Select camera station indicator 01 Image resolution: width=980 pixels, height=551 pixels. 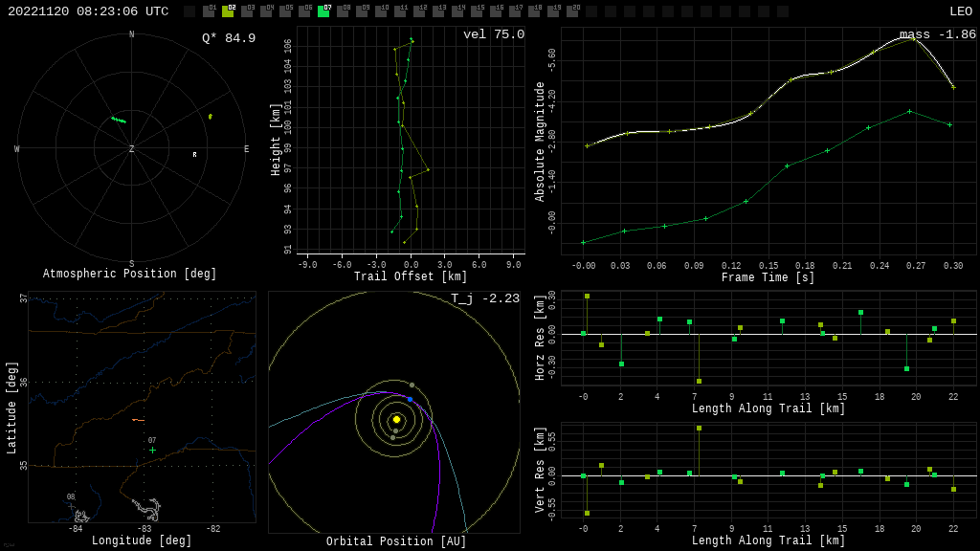pos(209,11)
